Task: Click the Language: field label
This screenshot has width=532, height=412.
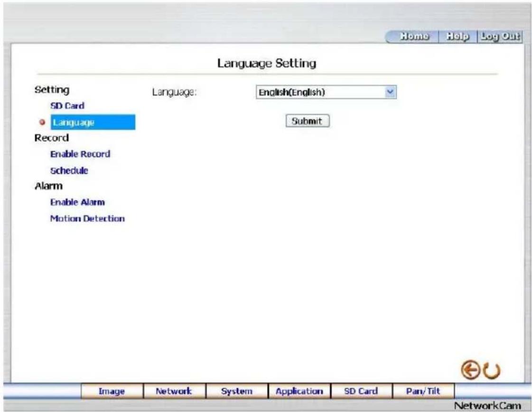Action: point(174,92)
